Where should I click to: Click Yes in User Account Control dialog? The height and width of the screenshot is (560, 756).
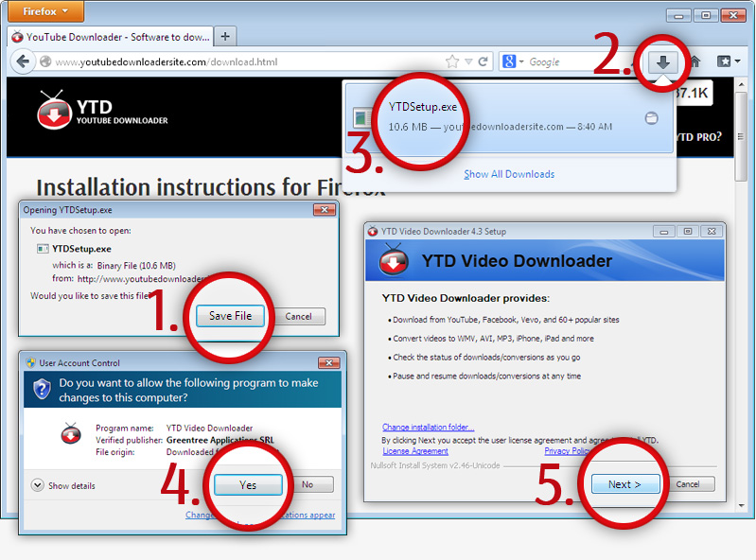coord(248,484)
